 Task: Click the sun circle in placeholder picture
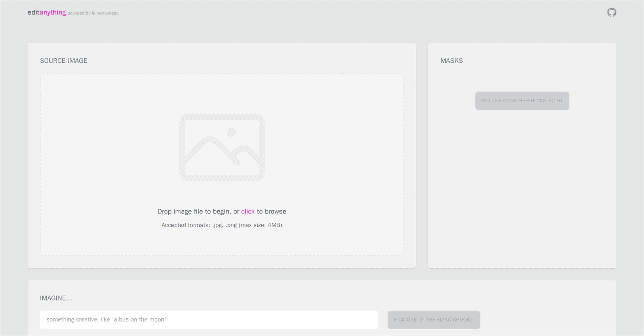[x=231, y=133]
